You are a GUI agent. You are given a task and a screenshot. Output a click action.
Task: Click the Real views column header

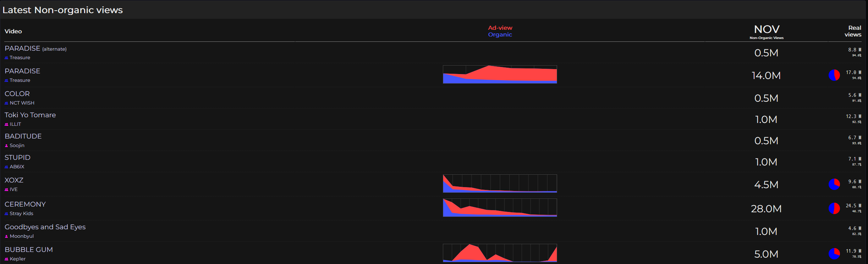click(x=853, y=31)
